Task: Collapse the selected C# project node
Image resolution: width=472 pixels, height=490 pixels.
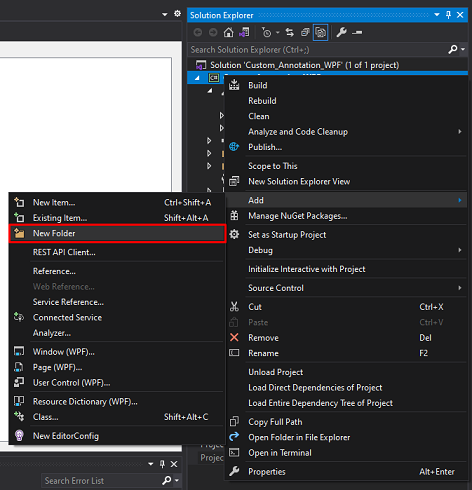Action: [197, 78]
